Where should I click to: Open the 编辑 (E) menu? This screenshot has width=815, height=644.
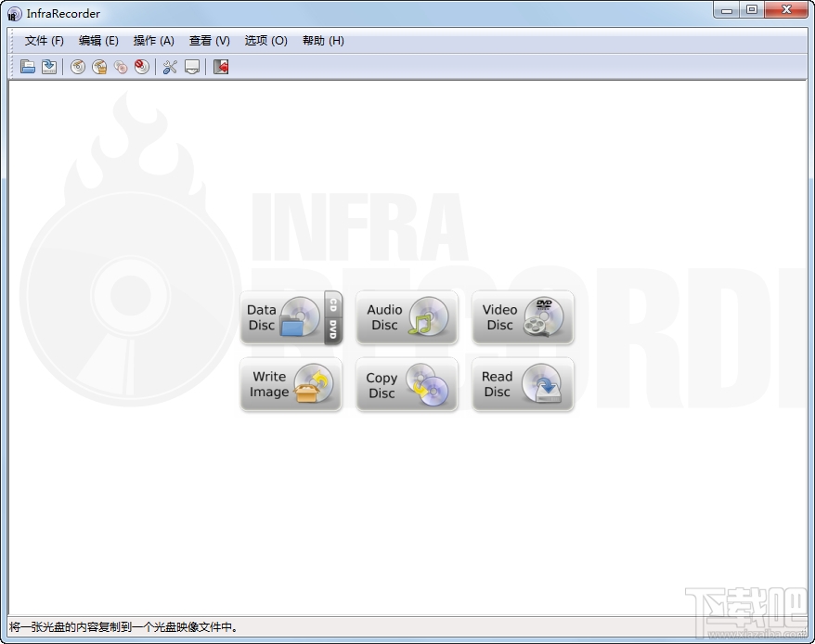click(x=98, y=41)
